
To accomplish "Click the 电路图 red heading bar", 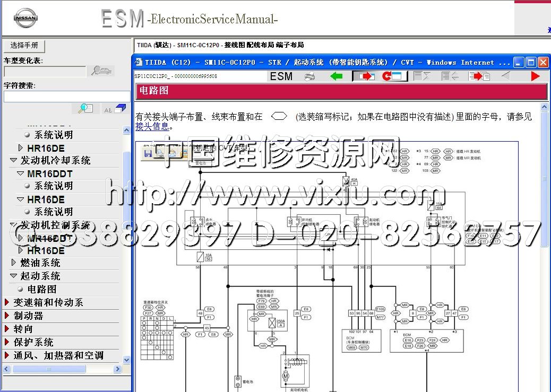I will [x=341, y=91].
